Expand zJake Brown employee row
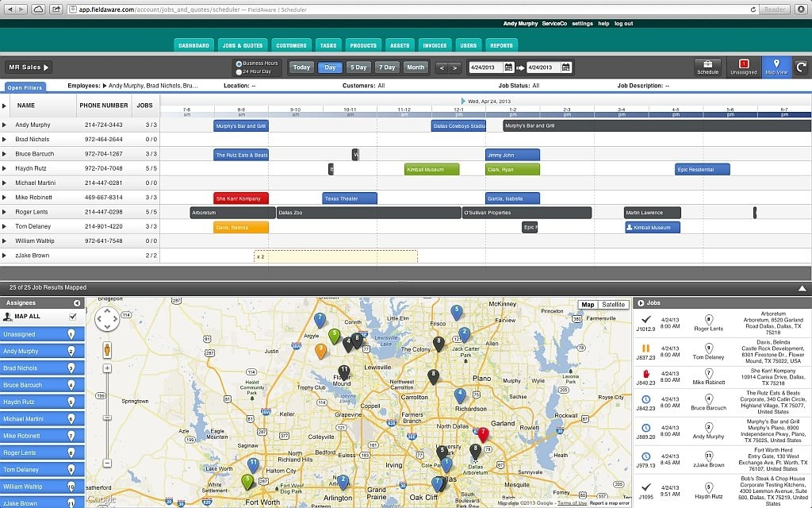 pyautogui.click(x=4, y=256)
